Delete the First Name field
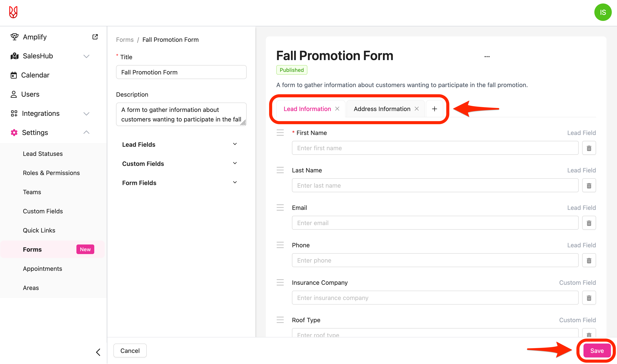 (589, 148)
